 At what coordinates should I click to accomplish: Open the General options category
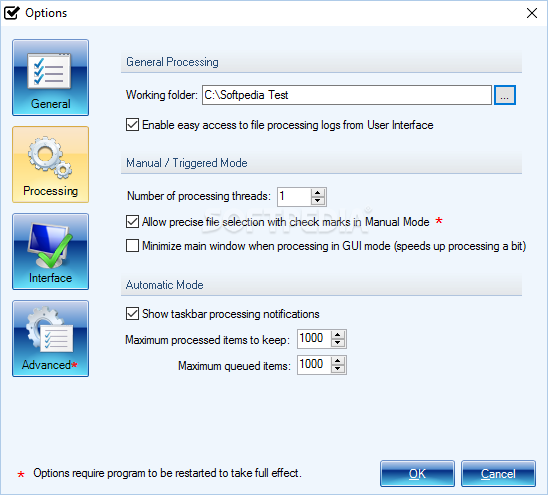click(50, 77)
